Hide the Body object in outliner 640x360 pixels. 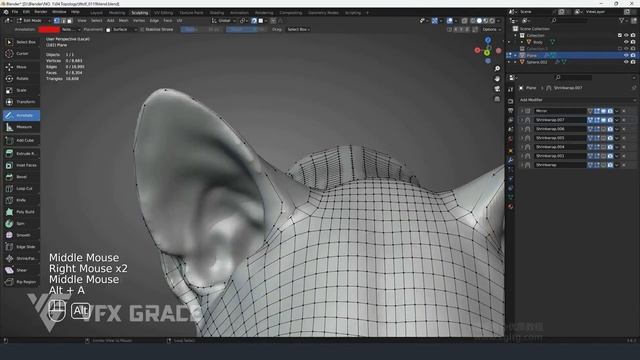coord(626,42)
